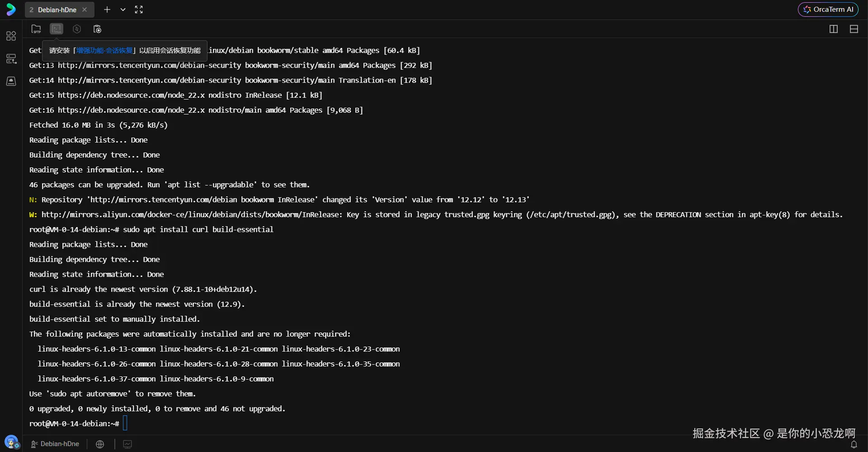The image size is (868, 452).
Task: Open the session list sidebar icon
Action: (11, 58)
